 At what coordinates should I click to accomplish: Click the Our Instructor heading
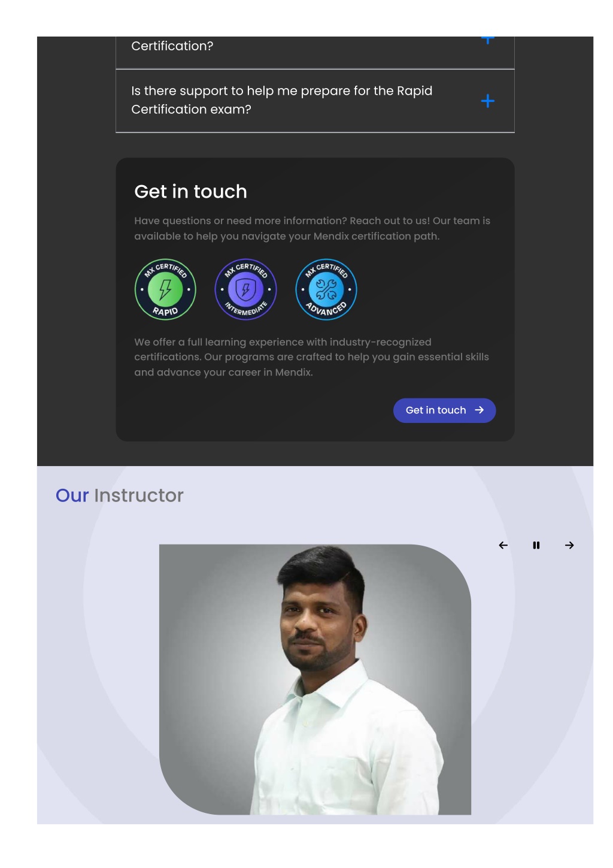point(120,495)
